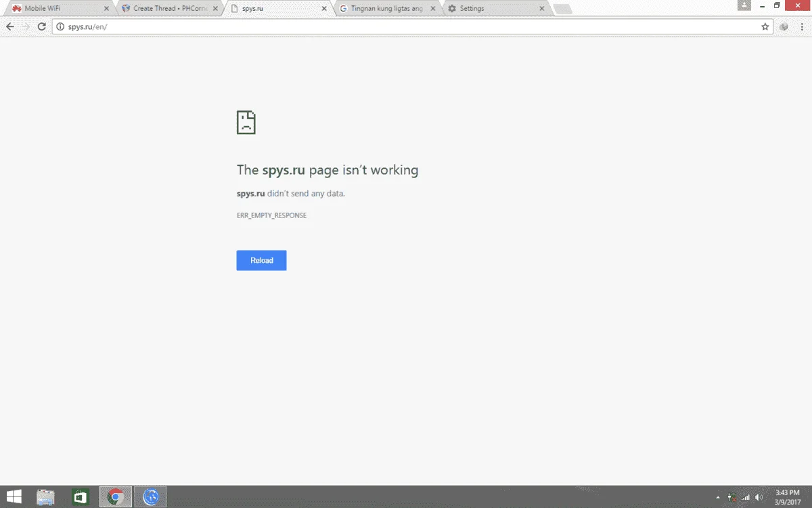Click the forward navigation arrow
Screen dimensions: 812x508
[x=26, y=26]
